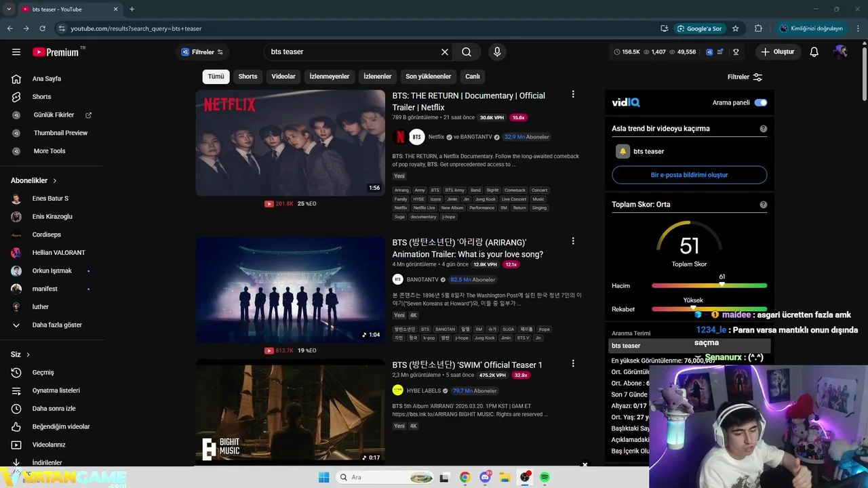The height and width of the screenshot is (488, 868).
Task: Open more options for Netflix documentary video
Action: [x=573, y=94]
